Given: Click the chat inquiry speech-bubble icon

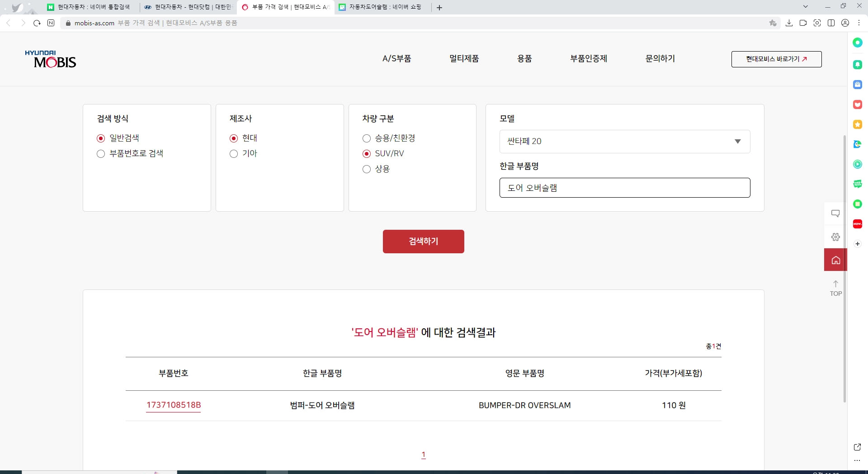Looking at the screenshot, I should (x=835, y=213).
